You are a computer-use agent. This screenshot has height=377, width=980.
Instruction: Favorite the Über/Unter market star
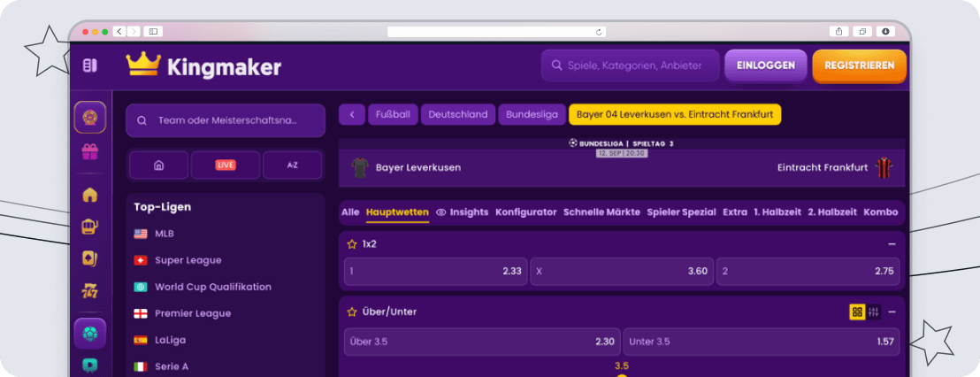click(352, 312)
